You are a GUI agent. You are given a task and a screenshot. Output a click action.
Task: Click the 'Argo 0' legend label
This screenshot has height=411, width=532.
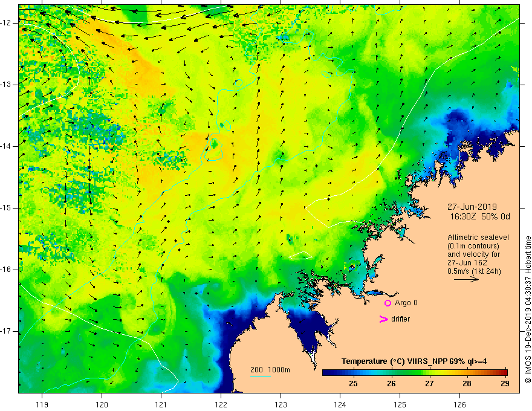406,303
